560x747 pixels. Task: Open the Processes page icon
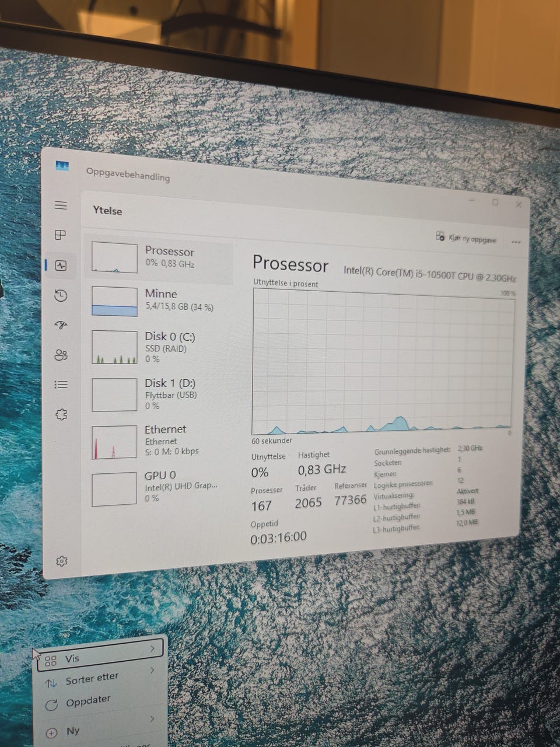(61, 235)
